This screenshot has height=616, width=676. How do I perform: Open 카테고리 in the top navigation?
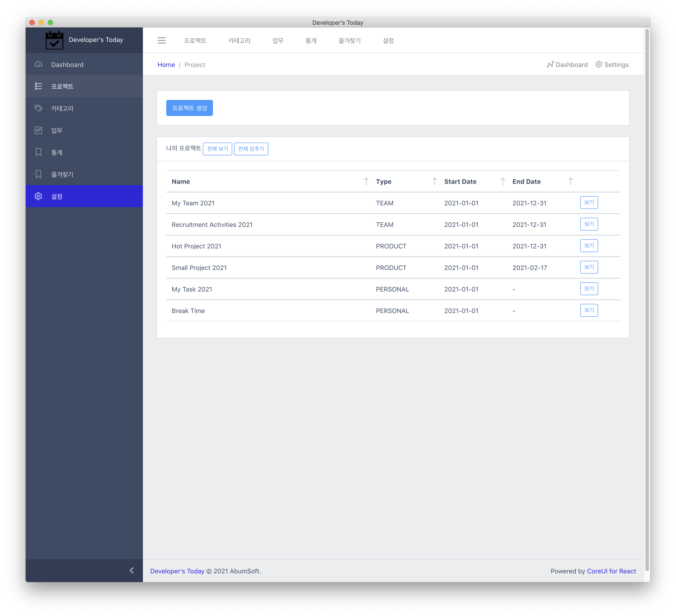pyautogui.click(x=239, y=41)
